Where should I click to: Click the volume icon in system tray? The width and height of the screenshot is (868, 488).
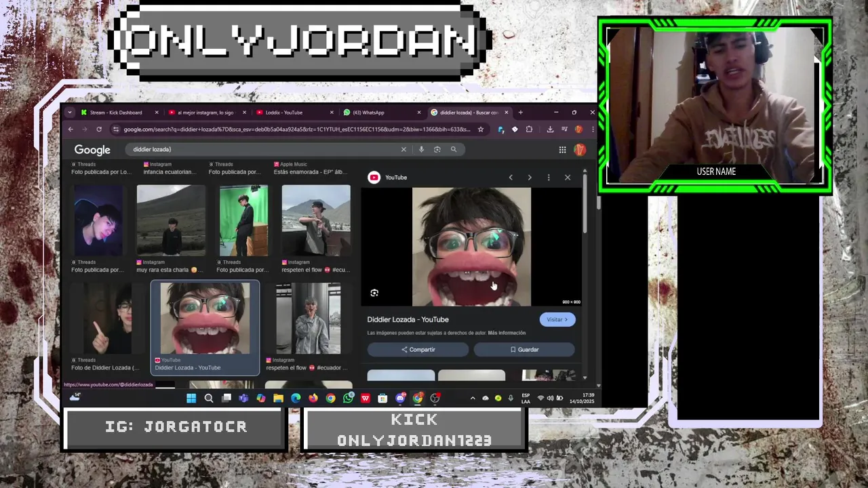tap(550, 399)
